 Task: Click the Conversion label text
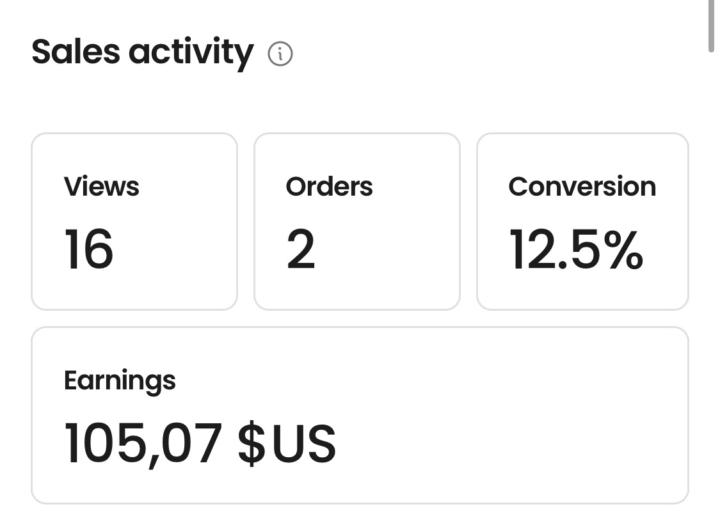tap(582, 187)
